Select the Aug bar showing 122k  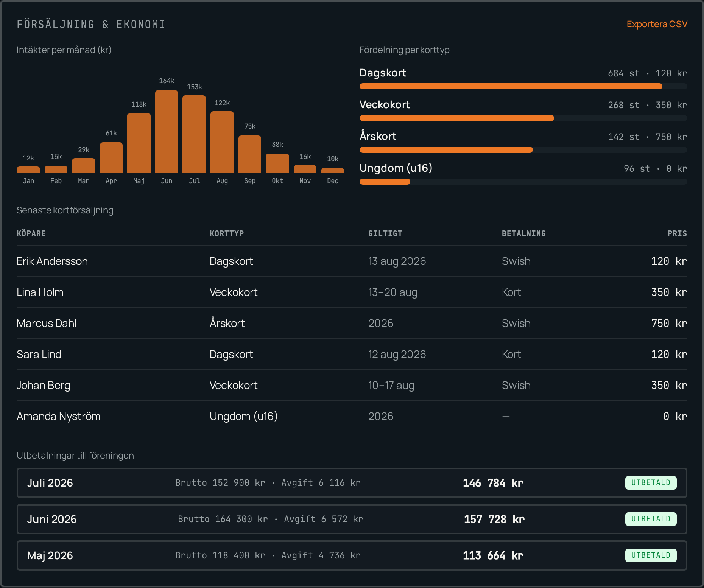pos(222,142)
